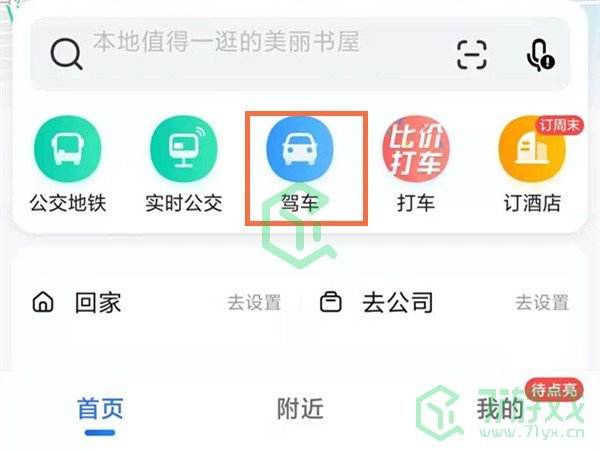Tap the 订周末 badge on hotel icon
The image size is (600, 450).
tap(559, 125)
